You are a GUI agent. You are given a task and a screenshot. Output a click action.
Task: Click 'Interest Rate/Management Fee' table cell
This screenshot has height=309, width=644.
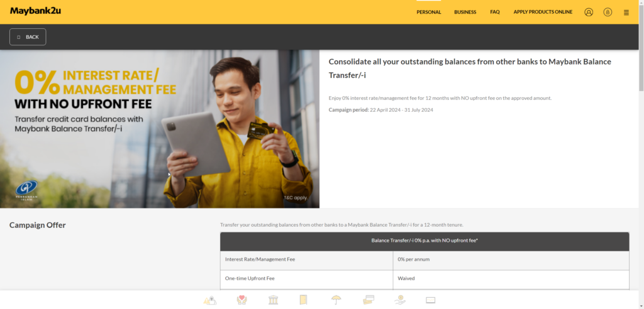tap(306, 260)
